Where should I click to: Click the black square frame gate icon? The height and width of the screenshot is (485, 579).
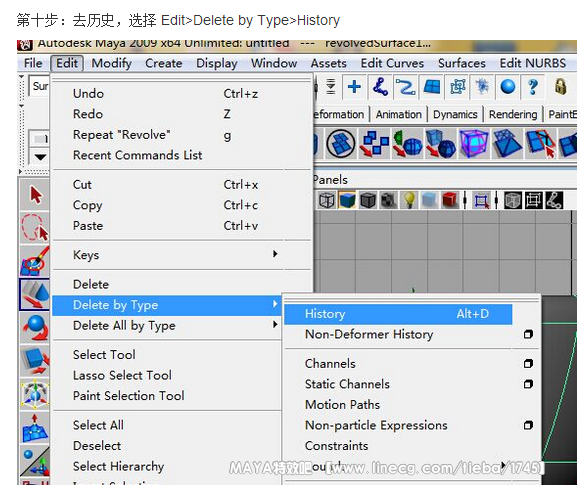(534, 201)
